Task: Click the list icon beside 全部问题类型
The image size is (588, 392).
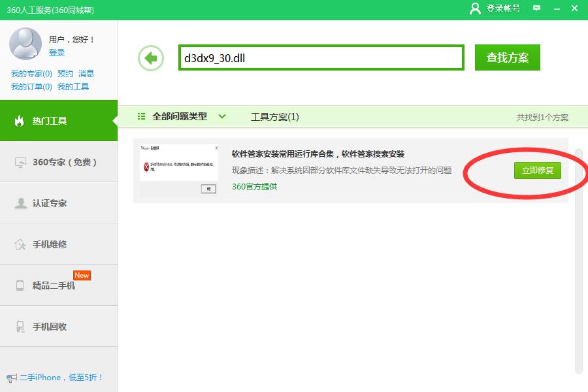Action: (x=141, y=117)
